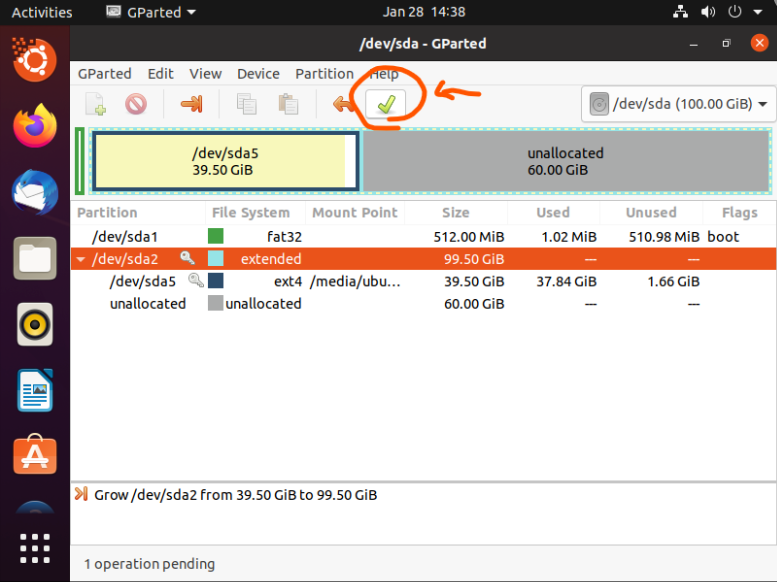Open the View menu
The width and height of the screenshot is (777, 582).
pos(205,74)
